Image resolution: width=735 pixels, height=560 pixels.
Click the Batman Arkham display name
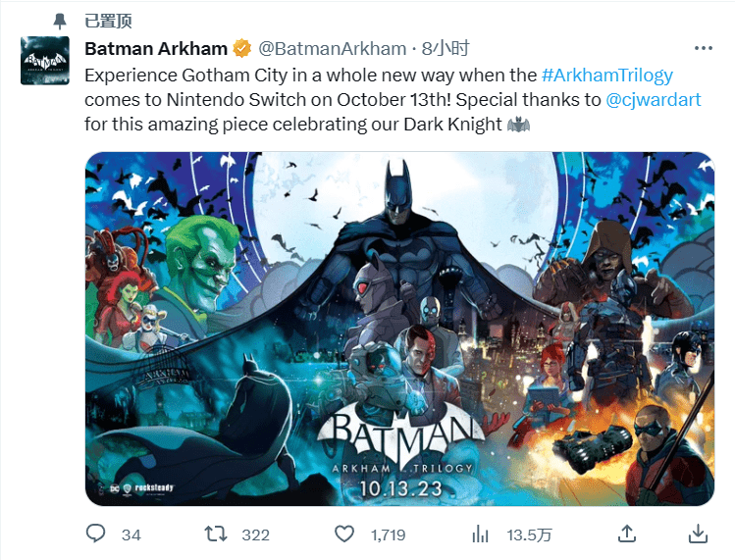pyautogui.click(x=156, y=48)
